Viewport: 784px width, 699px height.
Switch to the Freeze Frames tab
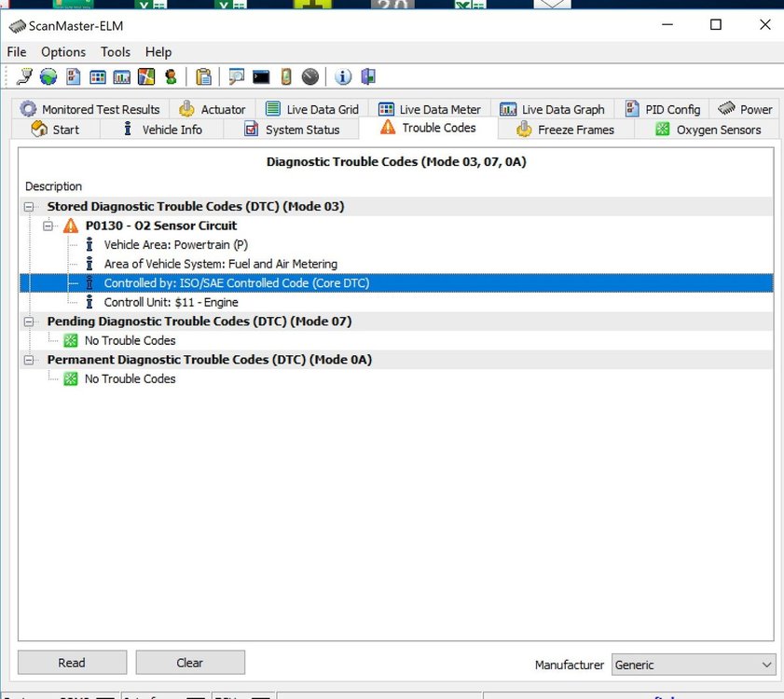pyautogui.click(x=566, y=130)
